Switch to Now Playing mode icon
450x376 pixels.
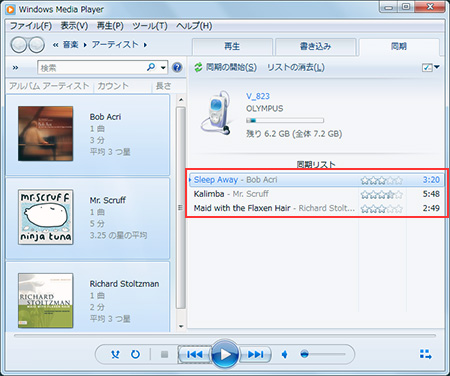point(425,354)
